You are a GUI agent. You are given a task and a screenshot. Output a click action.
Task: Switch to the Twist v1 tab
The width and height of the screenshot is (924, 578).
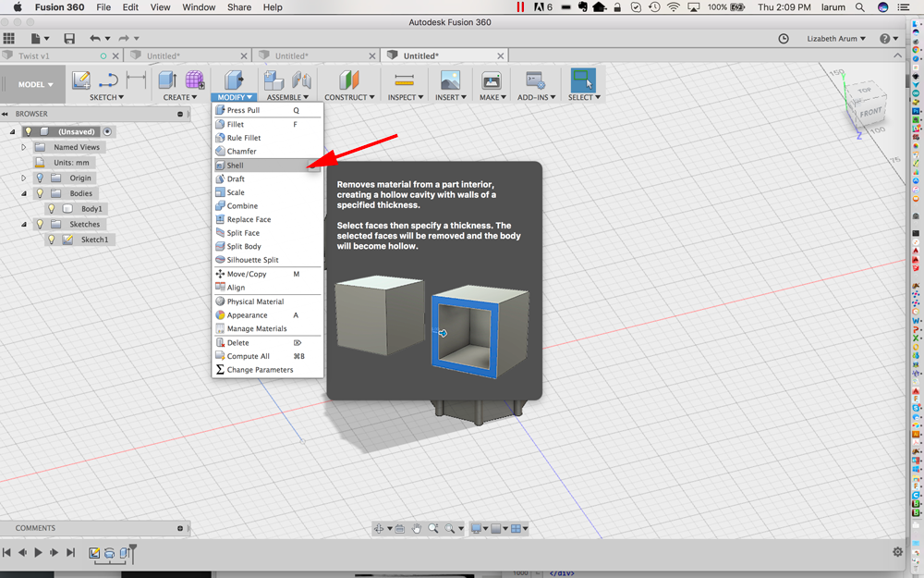coord(61,55)
